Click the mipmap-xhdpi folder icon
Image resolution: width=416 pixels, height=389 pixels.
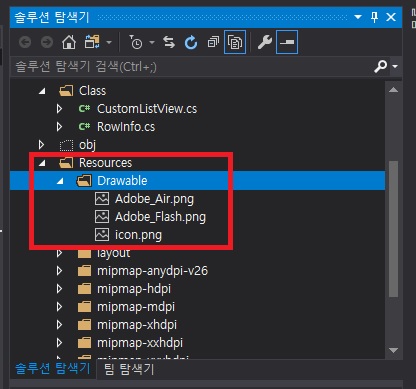tap(84, 324)
